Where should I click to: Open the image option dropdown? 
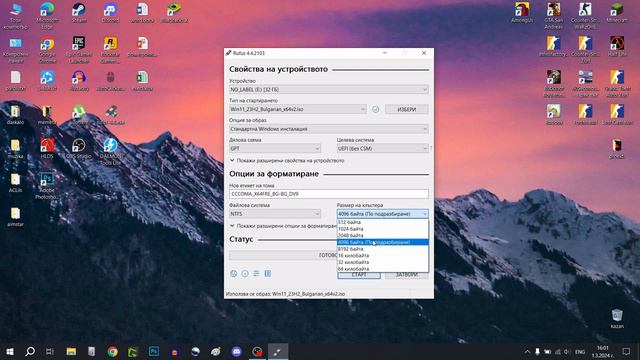[329, 129]
